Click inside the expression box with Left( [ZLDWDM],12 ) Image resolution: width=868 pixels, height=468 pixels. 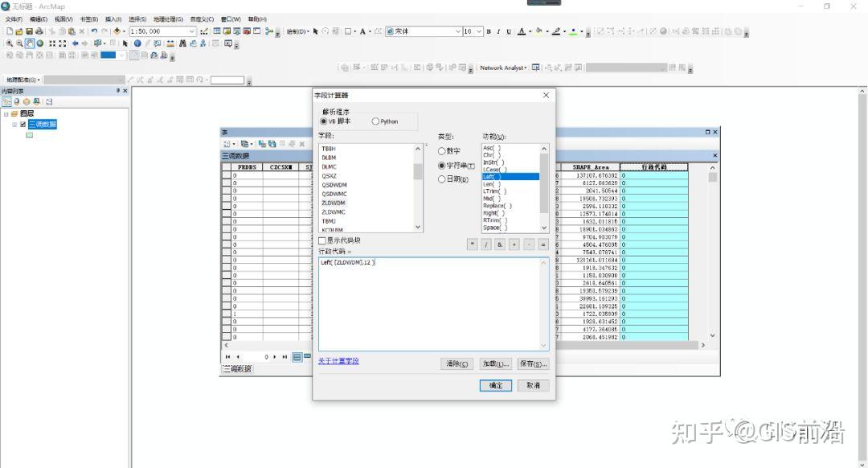click(x=433, y=303)
